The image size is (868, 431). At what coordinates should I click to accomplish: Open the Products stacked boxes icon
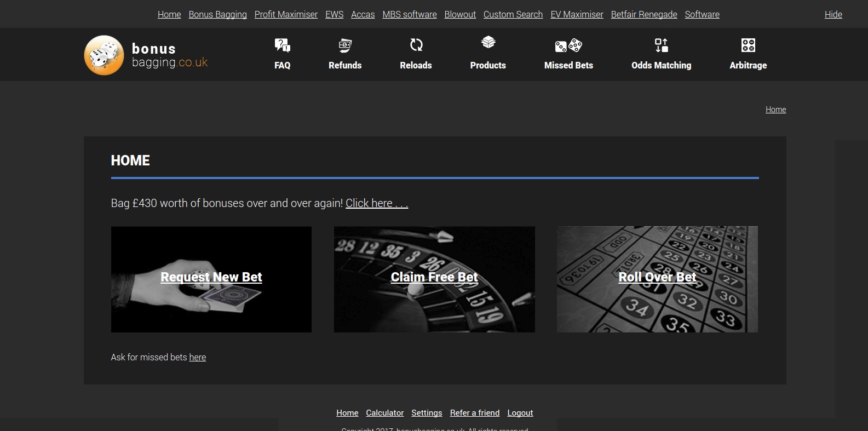tap(488, 43)
